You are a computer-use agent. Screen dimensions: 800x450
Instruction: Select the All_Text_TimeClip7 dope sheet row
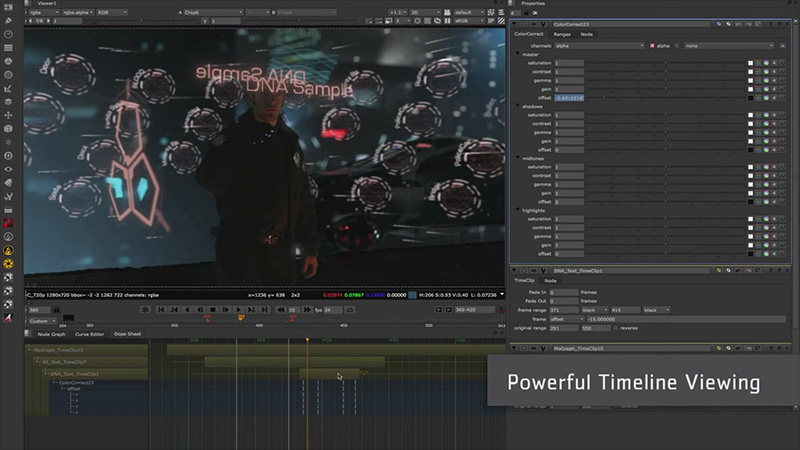[92, 362]
